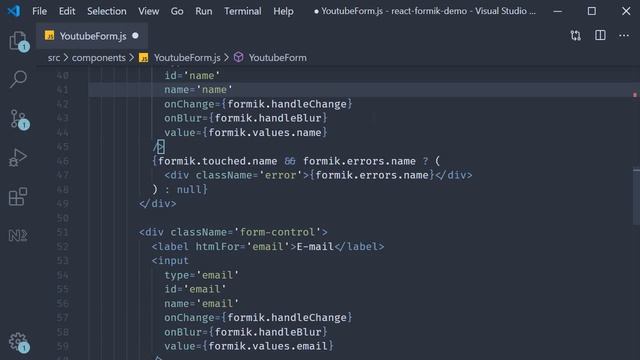Close the unsaved YoutubeForm.js tab dot
640x360 pixels.
click(x=135, y=36)
